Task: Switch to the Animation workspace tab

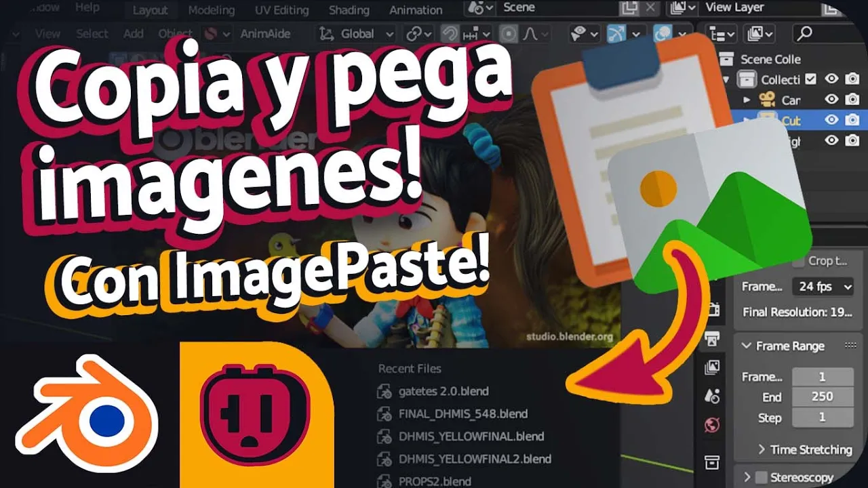Action: click(416, 9)
